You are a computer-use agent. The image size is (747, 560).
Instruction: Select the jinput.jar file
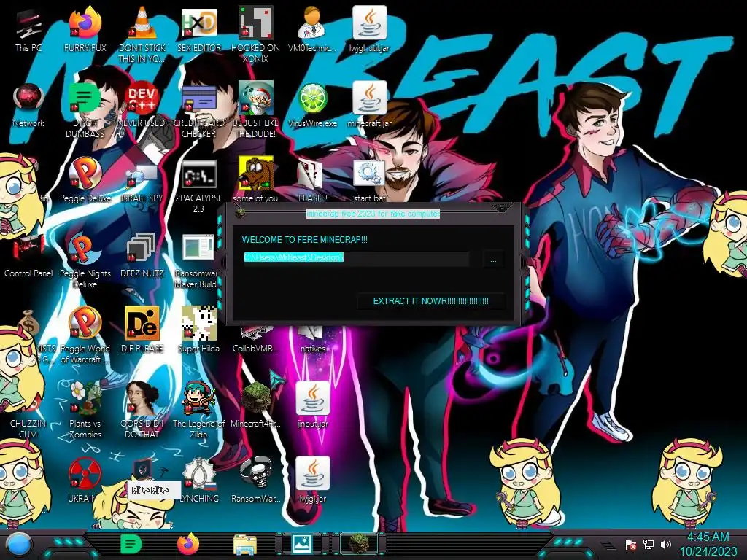coord(312,405)
